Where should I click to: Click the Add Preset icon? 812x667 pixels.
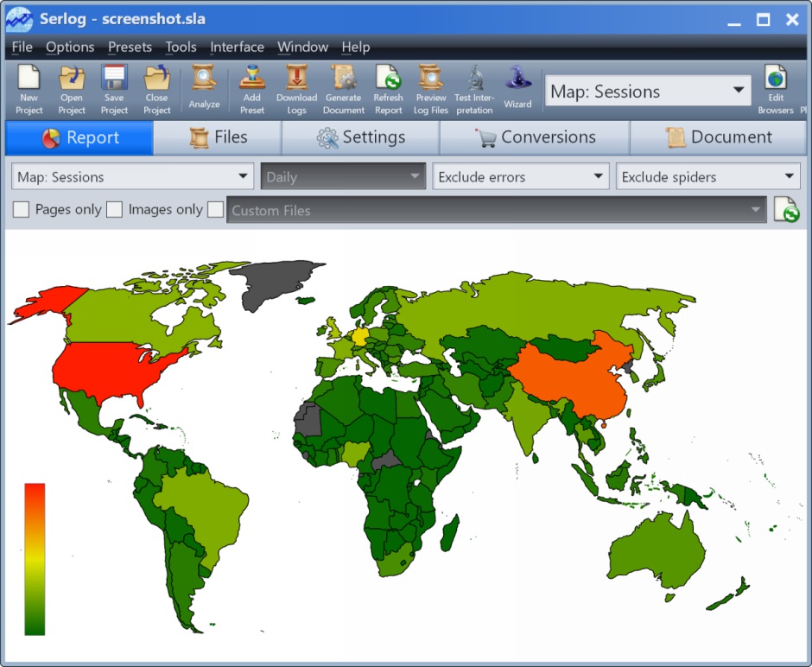click(252, 81)
